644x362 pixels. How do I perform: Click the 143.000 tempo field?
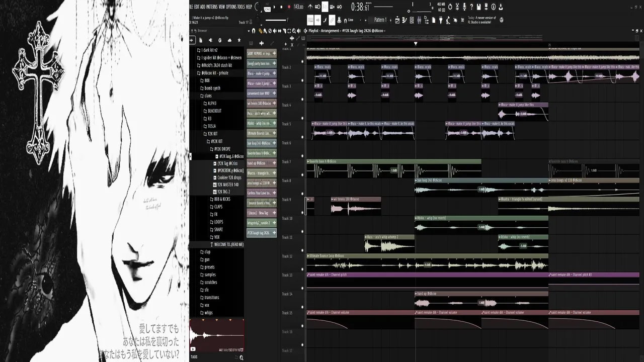299,7
